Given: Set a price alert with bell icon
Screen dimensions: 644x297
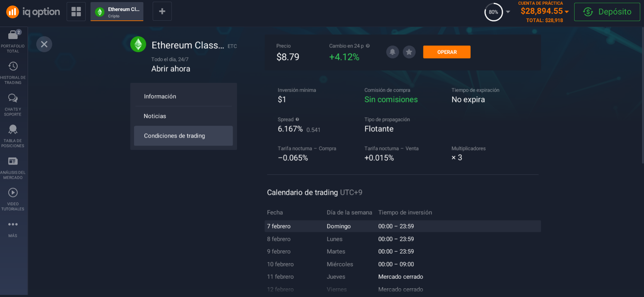Looking at the screenshot, I should click(x=392, y=52).
